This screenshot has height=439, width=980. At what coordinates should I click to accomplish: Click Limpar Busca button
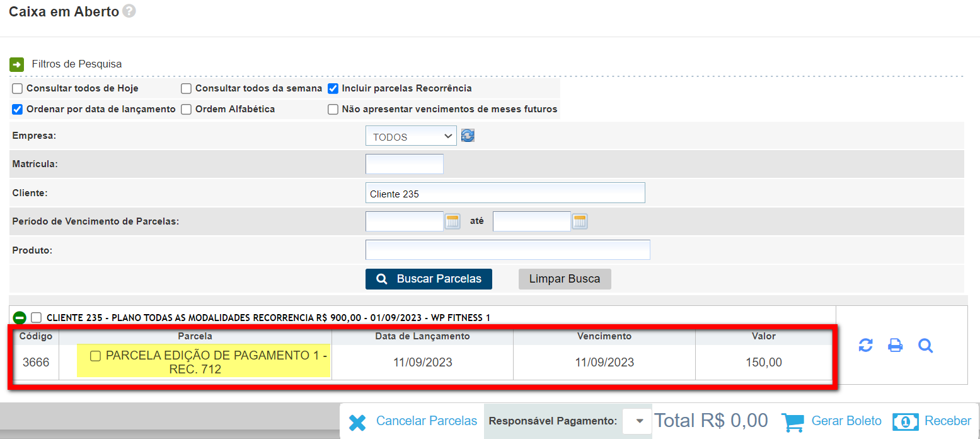(x=565, y=279)
